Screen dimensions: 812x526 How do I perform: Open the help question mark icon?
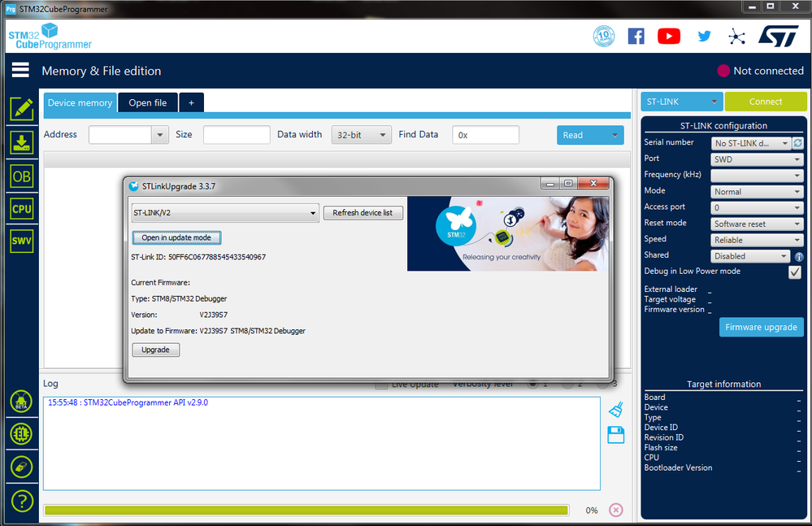pos(22,501)
